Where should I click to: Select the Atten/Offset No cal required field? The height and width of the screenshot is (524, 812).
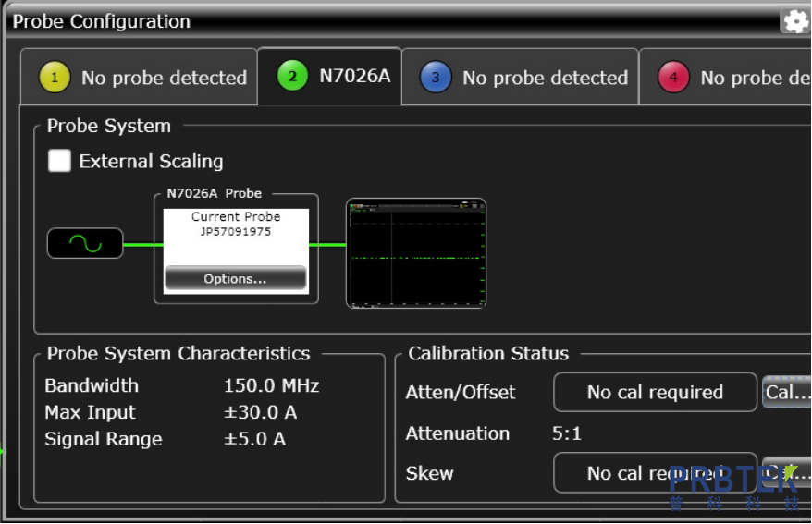tap(655, 392)
